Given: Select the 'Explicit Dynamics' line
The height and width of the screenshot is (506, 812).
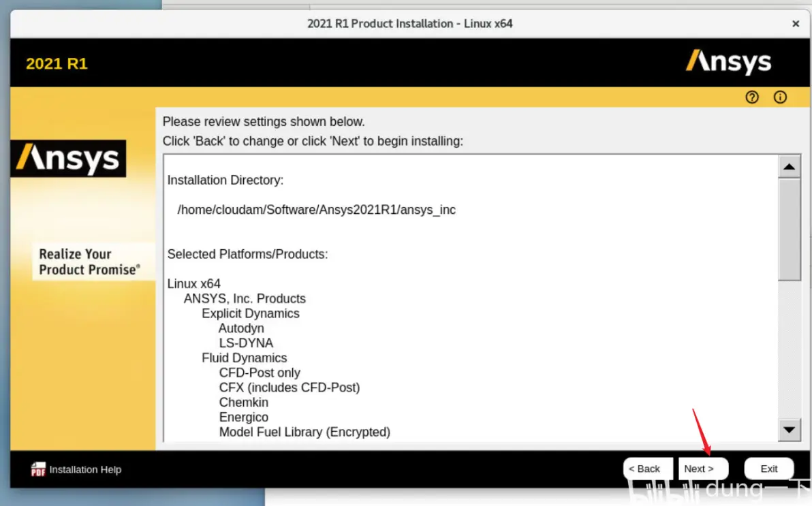Looking at the screenshot, I should pyautogui.click(x=251, y=313).
